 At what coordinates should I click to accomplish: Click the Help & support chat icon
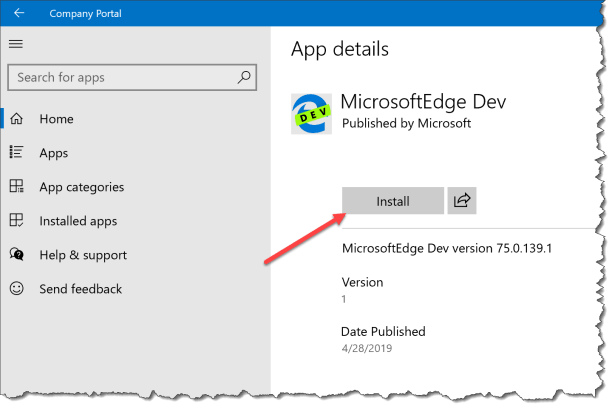pyautogui.click(x=16, y=254)
